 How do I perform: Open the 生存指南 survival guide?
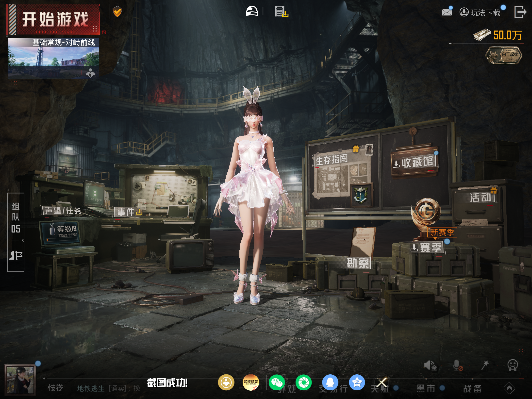coord(331,160)
